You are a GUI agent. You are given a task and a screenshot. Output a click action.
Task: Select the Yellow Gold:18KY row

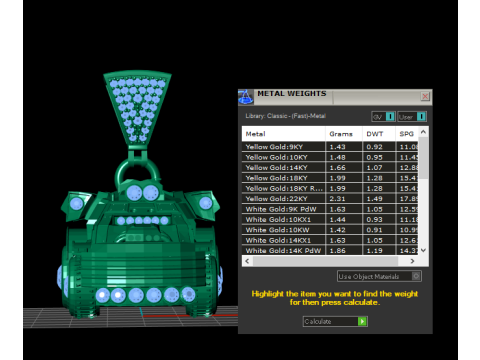point(330,178)
